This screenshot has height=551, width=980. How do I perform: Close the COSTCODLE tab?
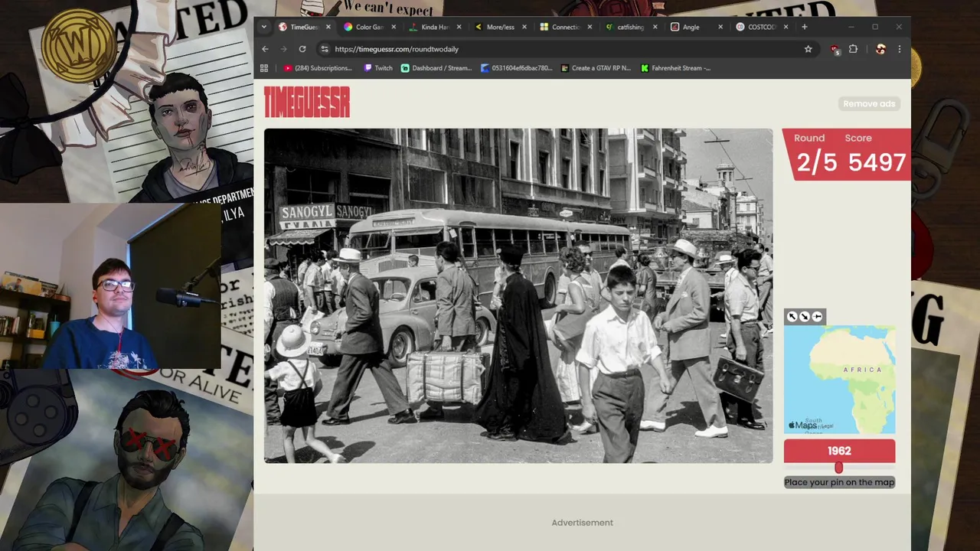coord(786,27)
